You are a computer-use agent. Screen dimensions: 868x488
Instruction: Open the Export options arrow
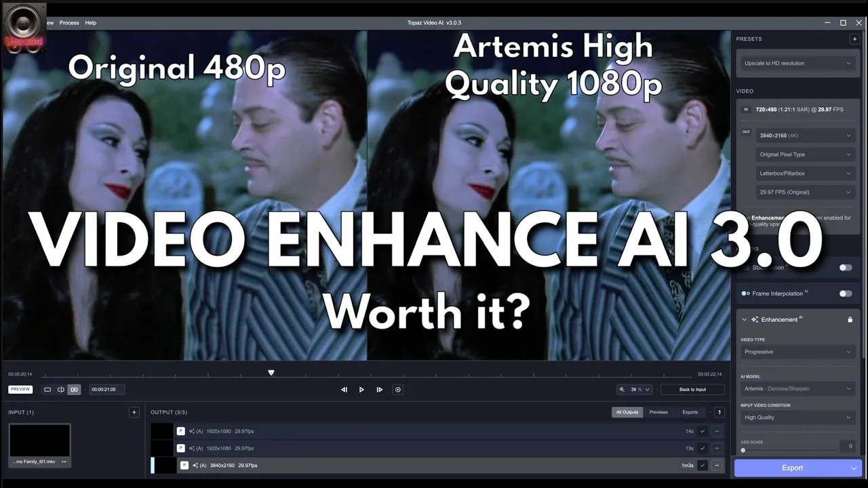coord(854,468)
